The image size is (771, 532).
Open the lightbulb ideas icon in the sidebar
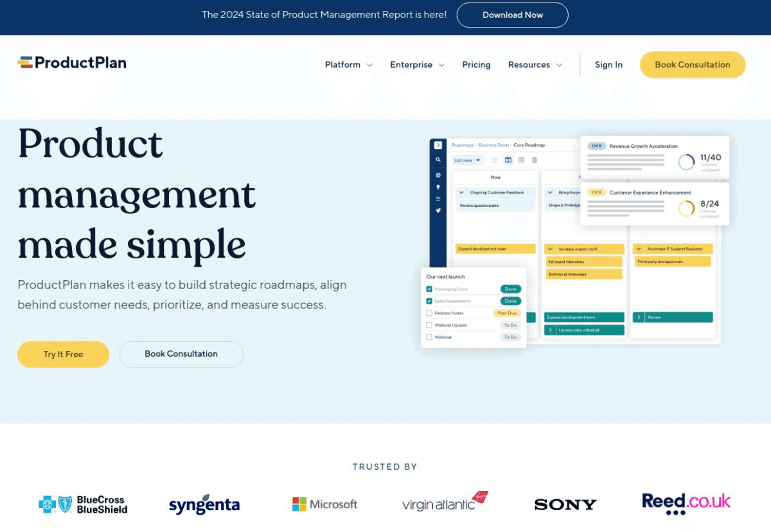click(438, 187)
